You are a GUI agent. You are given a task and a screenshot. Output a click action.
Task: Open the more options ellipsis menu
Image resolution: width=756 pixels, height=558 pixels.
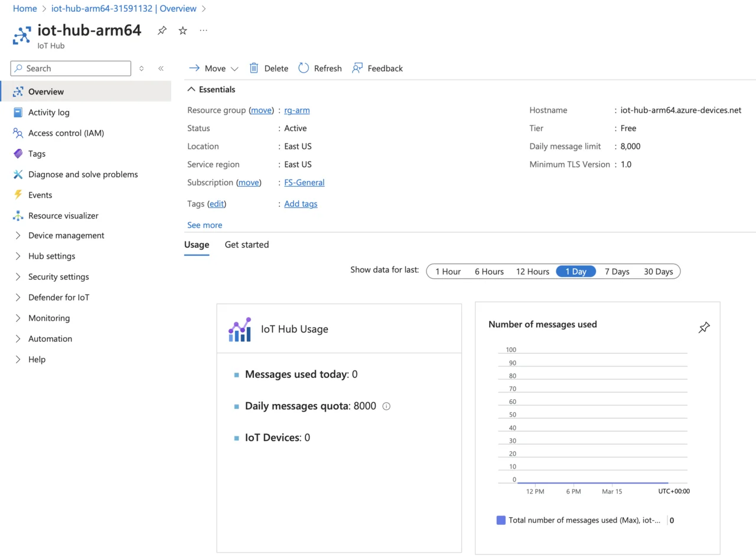203,31
